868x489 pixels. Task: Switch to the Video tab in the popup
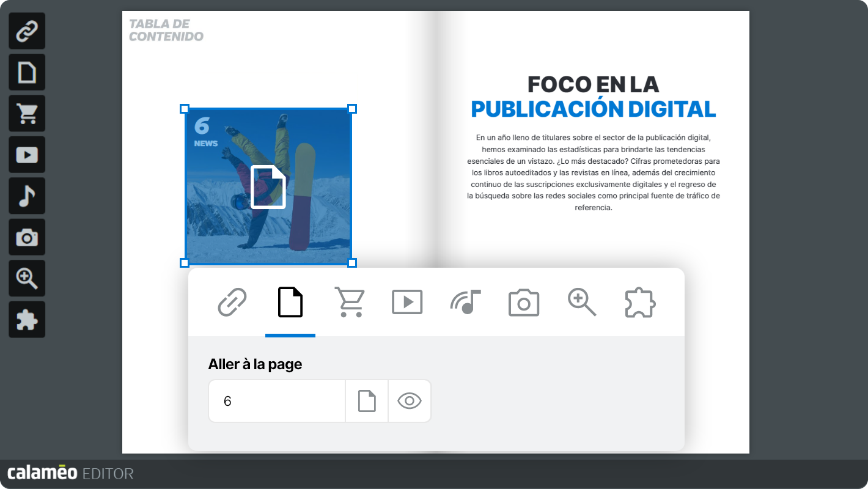(407, 302)
